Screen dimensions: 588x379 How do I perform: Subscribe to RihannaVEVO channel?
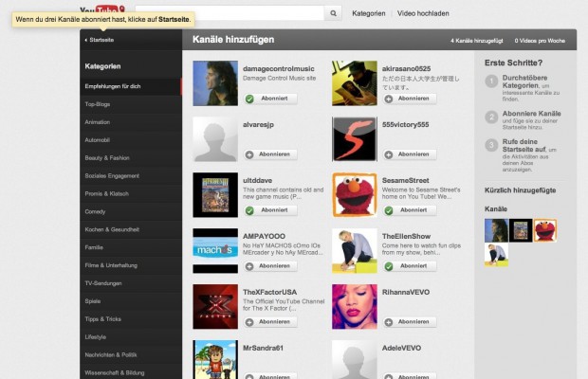[x=410, y=322]
